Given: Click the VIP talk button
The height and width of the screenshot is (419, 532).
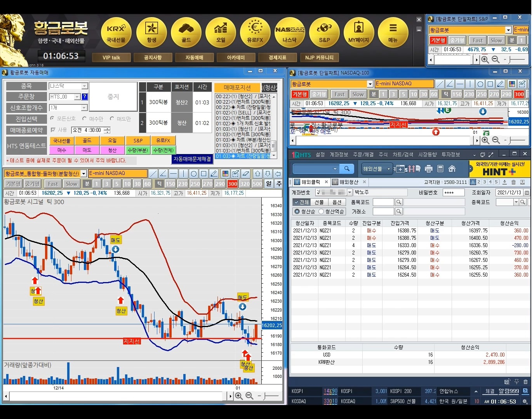Looking at the screenshot, I should coord(111,57).
